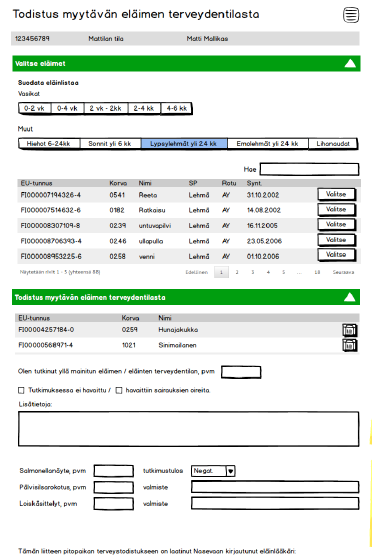Focus the Hae search field

click(309, 169)
